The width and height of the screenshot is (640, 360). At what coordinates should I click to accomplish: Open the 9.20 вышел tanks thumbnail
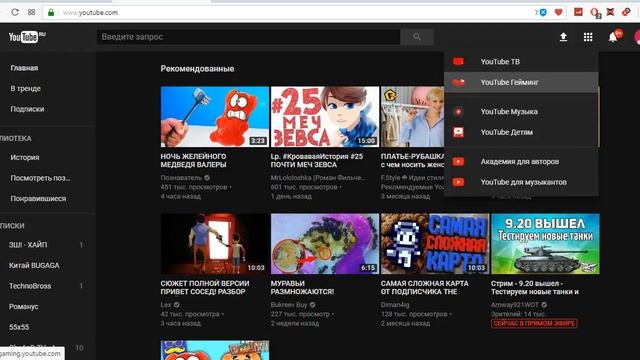tap(545, 244)
